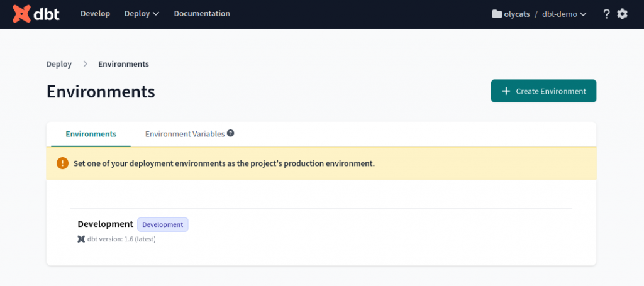Open the Development environment entry
Viewport: 644px width, 286px height.
tap(105, 224)
